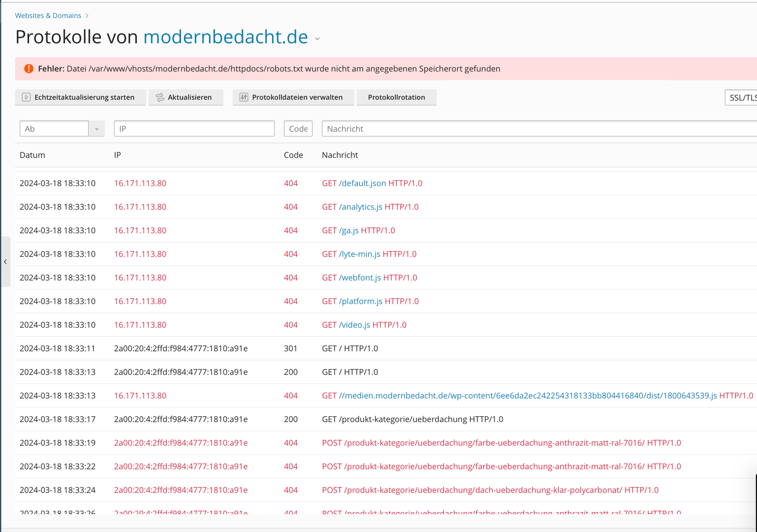Image resolution: width=757 pixels, height=532 pixels.
Task: Click the play icon on Echtzeitaktualisierung starten
Action: tap(26, 97)
